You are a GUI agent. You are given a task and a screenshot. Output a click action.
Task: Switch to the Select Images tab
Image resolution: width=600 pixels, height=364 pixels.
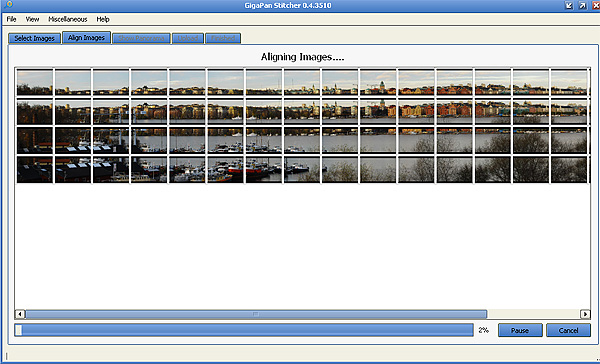click(34, 38)
